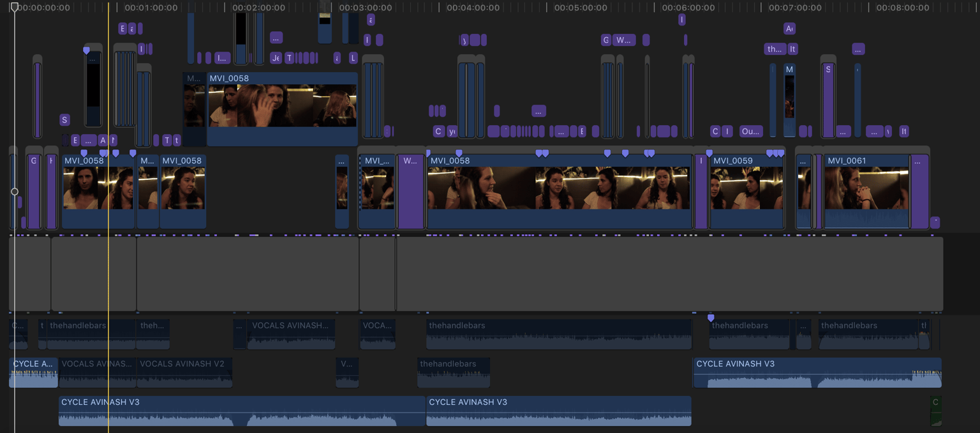
Task: Select the dimmed M... clip left of connected MVI_0058
Action: point(195,109)
